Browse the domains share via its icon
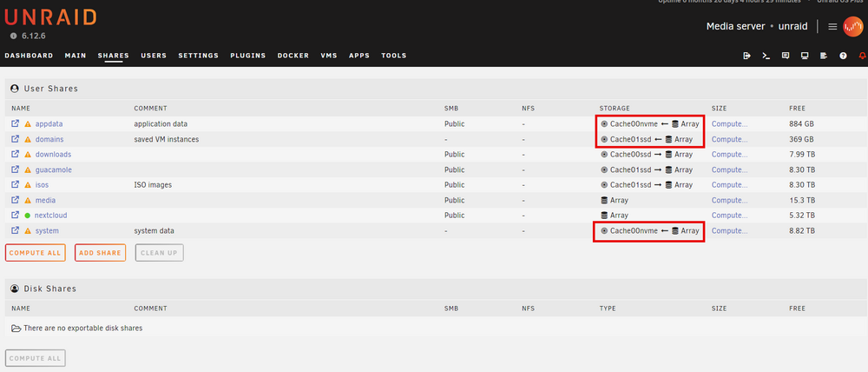This screenshot has height=372, width=868. 15,139
